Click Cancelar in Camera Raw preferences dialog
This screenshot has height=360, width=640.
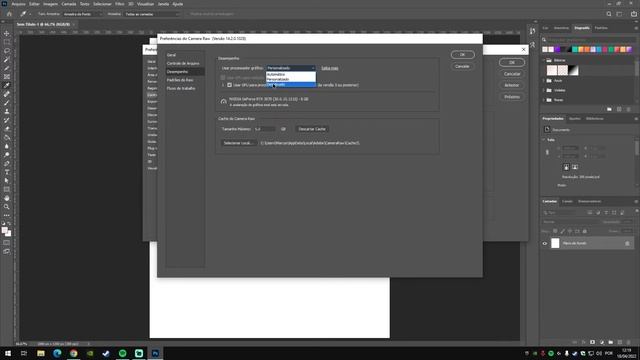point(462,66)
